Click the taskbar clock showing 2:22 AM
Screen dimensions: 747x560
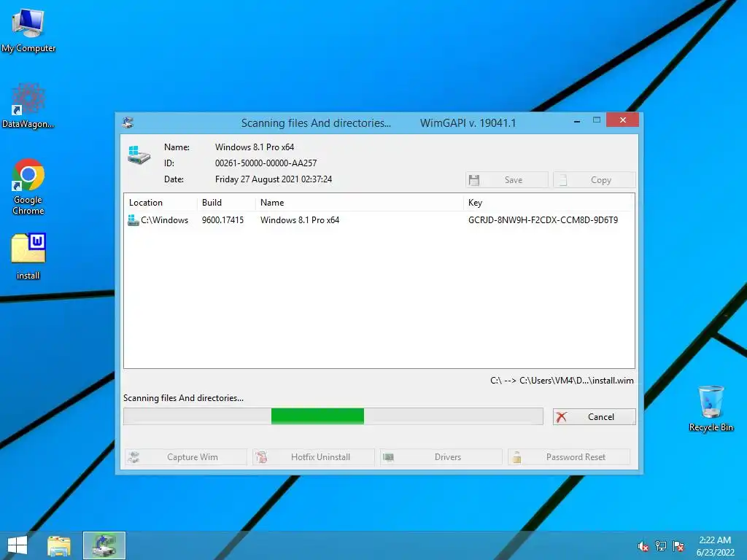(x=715, y=545)
